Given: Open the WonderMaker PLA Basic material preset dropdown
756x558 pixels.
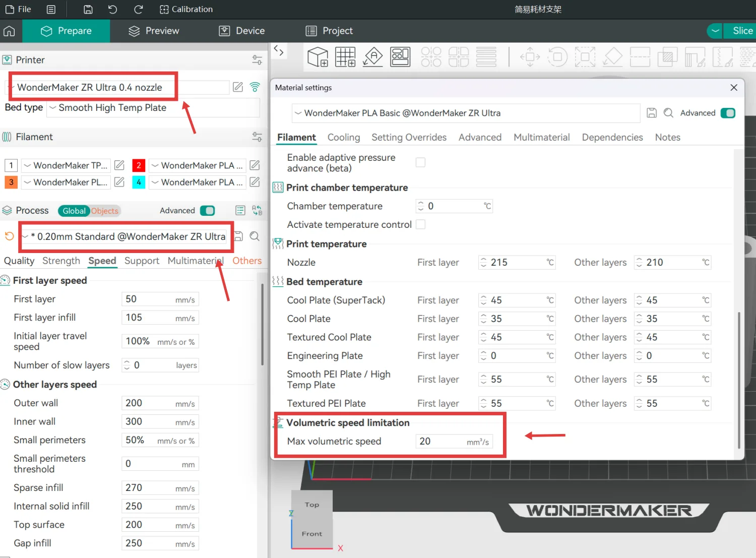Looking at the screenshot, I should point(466,113).
